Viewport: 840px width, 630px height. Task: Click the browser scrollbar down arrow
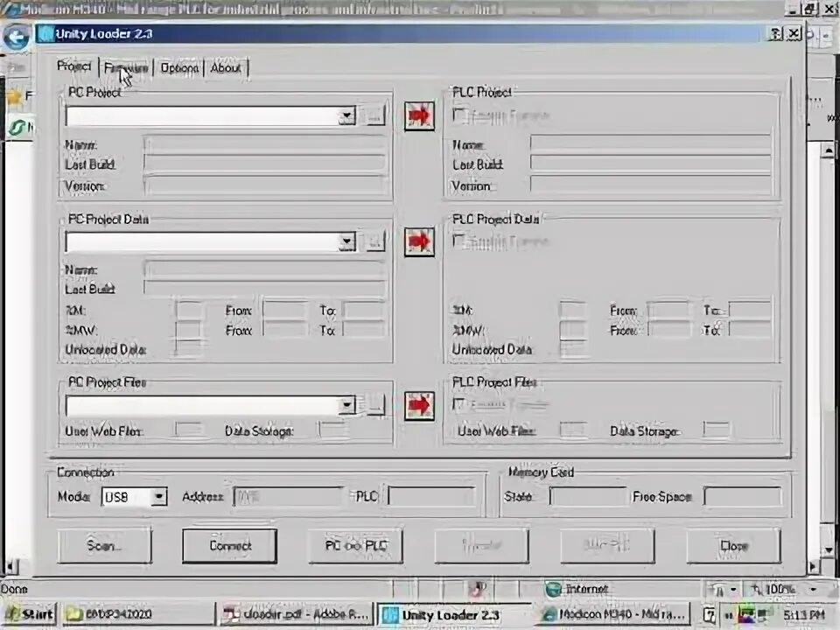829,549
